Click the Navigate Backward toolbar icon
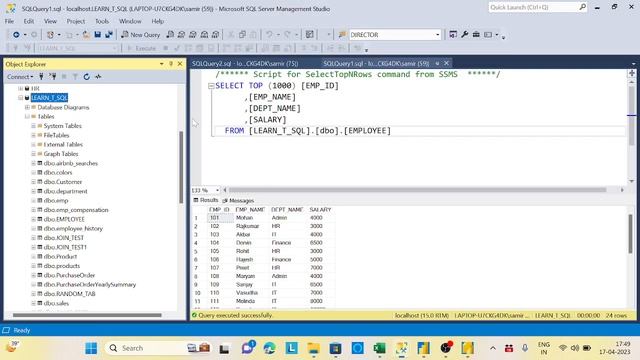 [16, 35]
